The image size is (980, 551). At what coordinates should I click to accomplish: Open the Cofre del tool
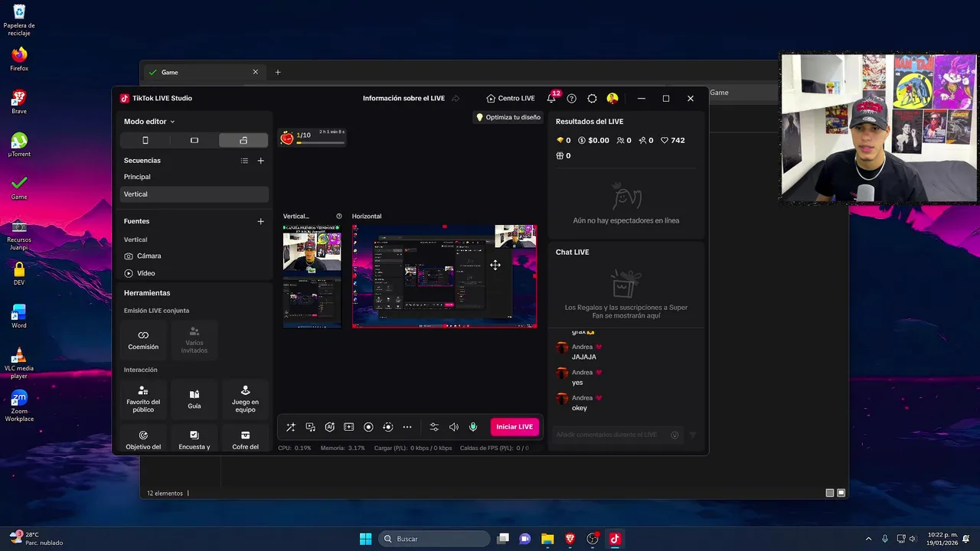[x=245, y=439]
